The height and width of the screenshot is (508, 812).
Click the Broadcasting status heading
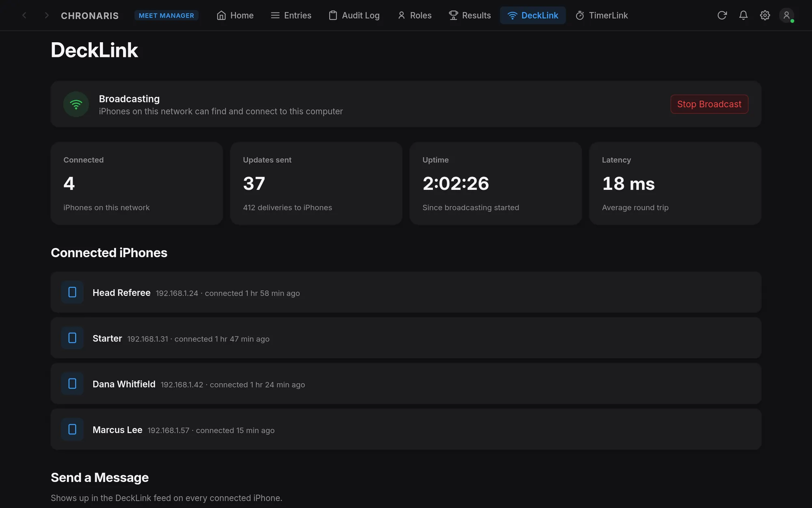[129, 99]
